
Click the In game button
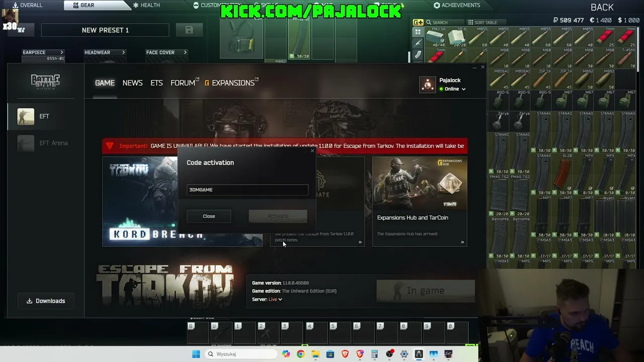pos(426,291)
